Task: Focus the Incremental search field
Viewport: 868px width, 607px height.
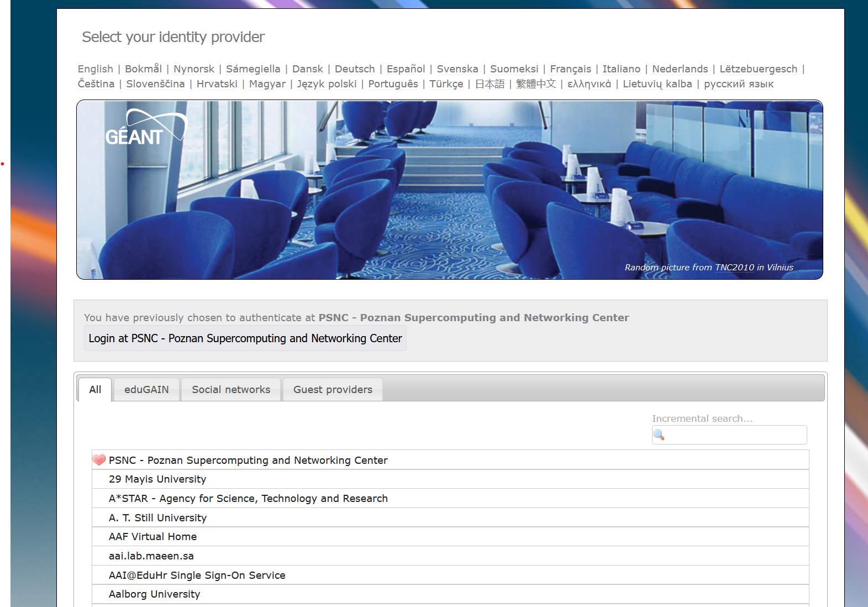Action: pos(729,435)
